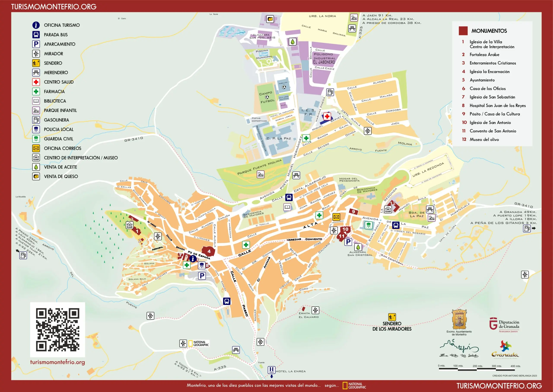
Task: Click the bus stop icon beside Calle Paseo
Action: [227, 301]
